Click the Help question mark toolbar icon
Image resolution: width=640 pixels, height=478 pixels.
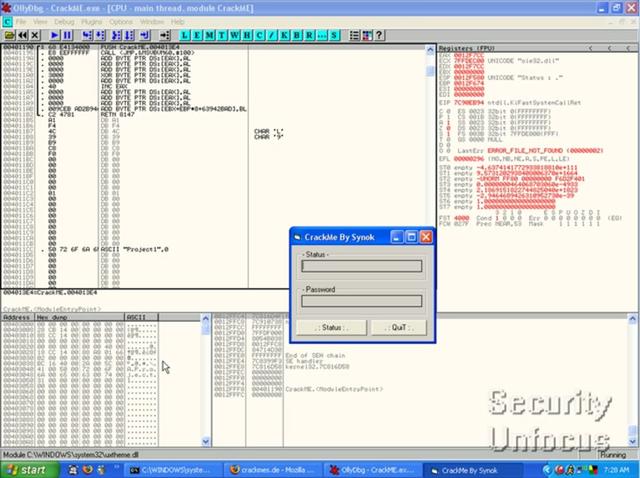(379, 36)
